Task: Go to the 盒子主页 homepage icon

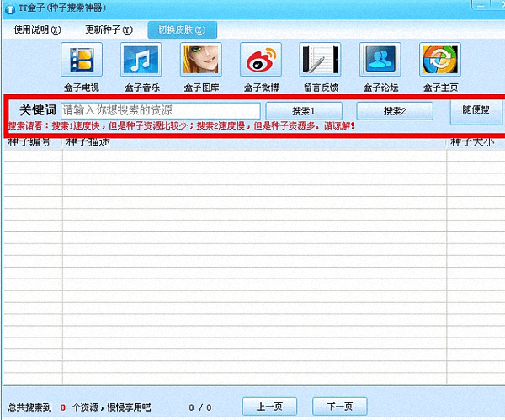Action: (x=439, y=61)
